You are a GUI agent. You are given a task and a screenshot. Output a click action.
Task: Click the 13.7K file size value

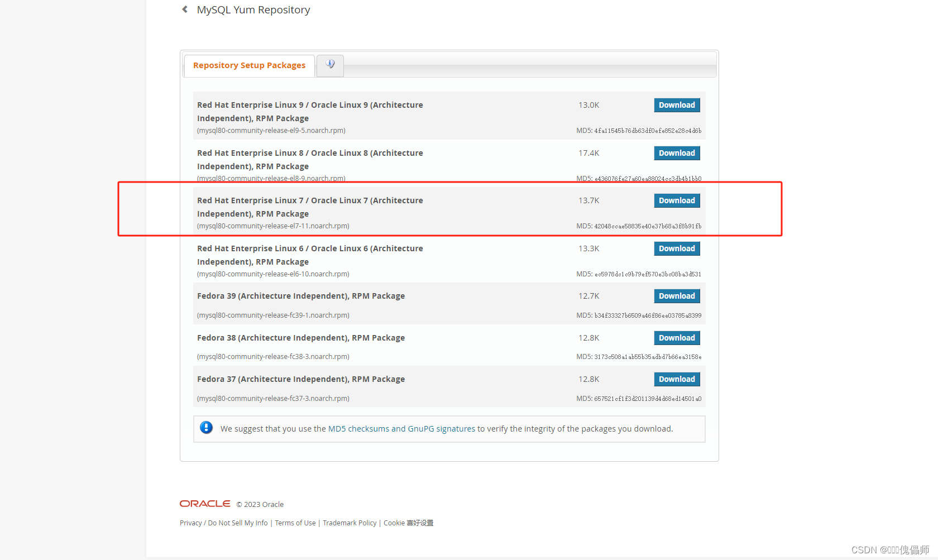[588, 200]
